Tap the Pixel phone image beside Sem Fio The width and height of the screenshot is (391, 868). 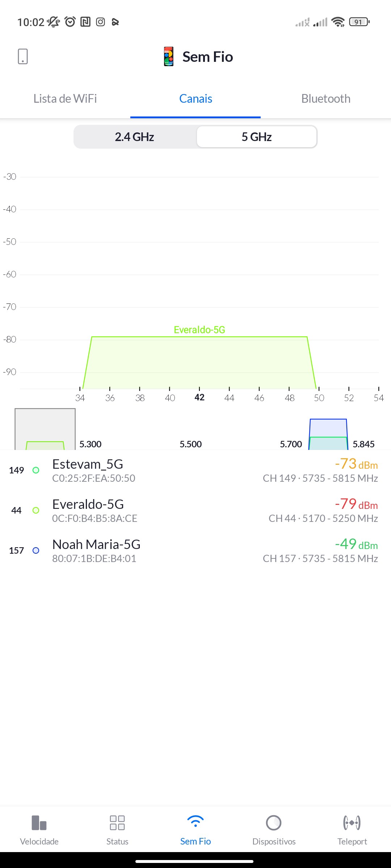(x=168, y=56)
